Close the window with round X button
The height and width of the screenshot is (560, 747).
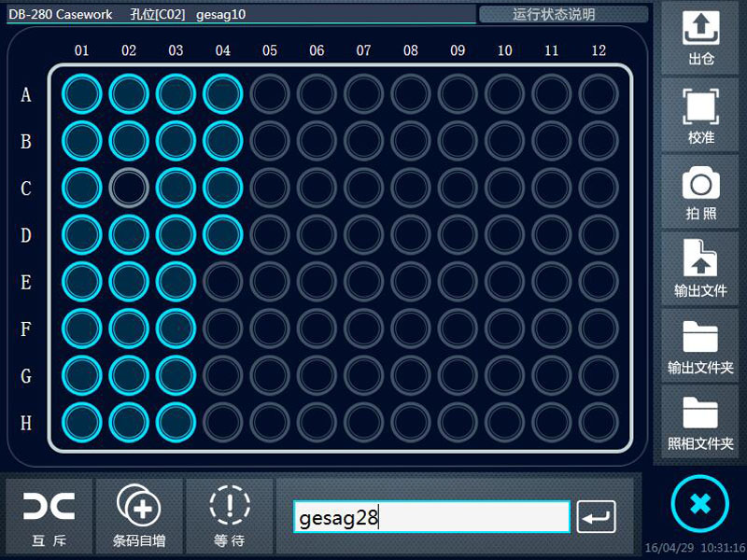699,504
